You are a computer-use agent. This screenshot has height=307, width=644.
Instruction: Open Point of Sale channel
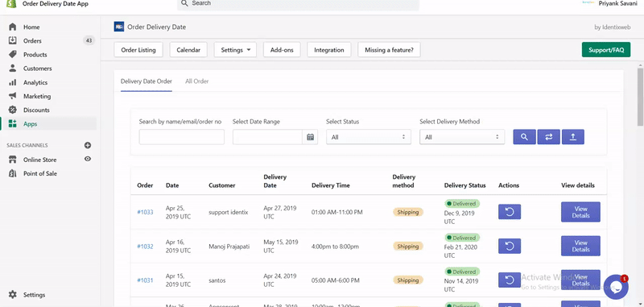pyautogui.click(x=39, y=173)
